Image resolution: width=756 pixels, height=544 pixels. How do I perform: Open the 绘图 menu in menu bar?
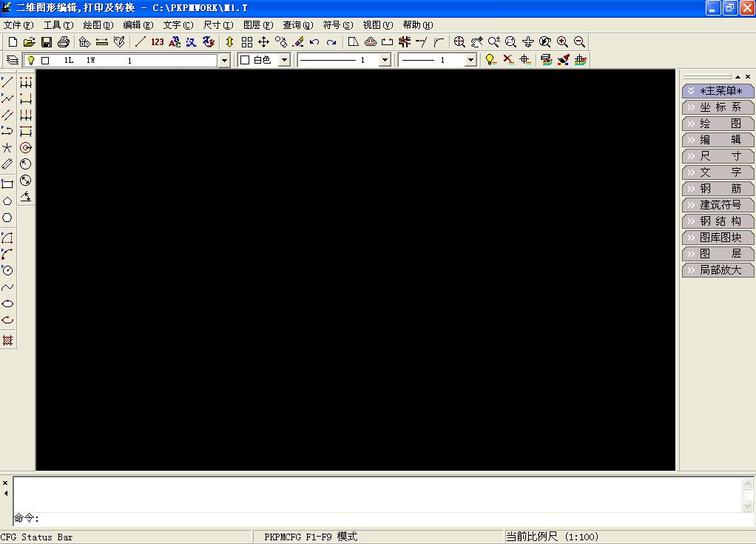pyautogui.click(x=98, y=25)
